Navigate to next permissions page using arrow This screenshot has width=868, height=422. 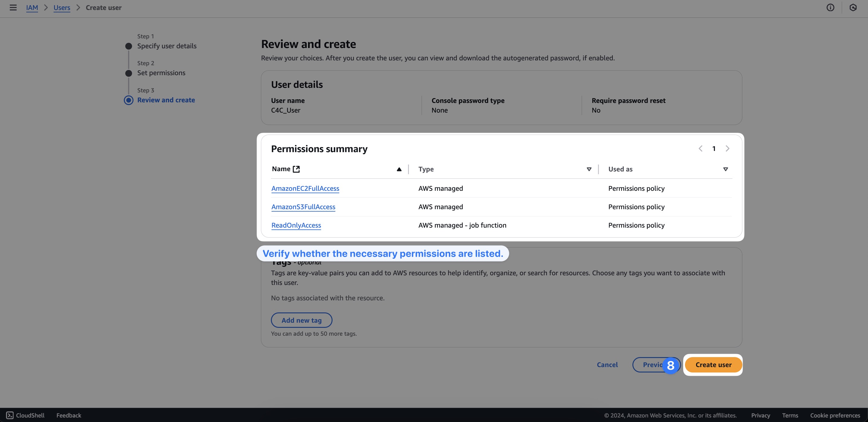(727, 148)
